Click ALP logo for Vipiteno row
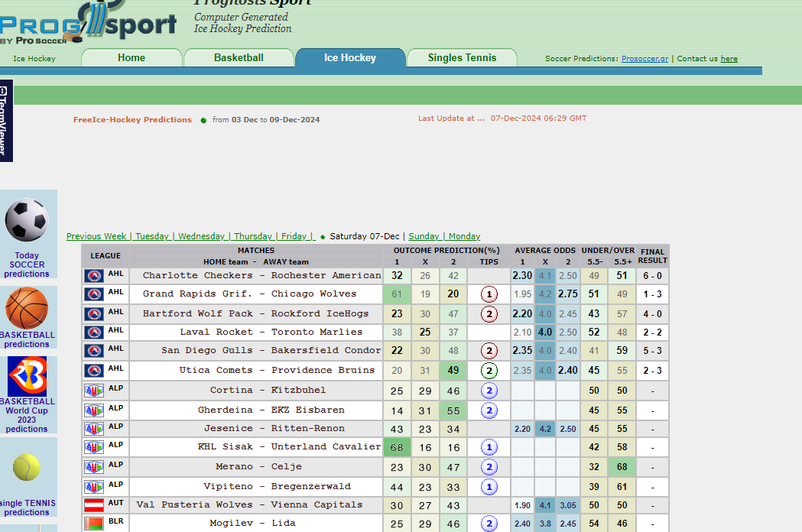 click(x=94, y=487)
